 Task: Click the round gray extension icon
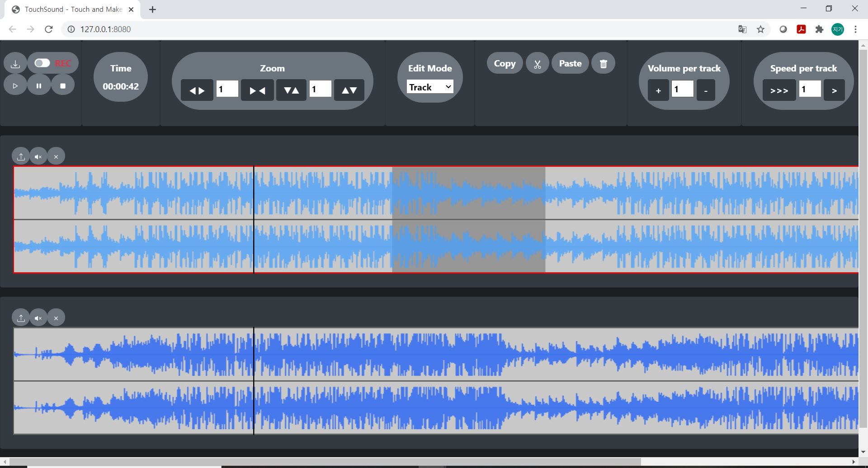783,29
